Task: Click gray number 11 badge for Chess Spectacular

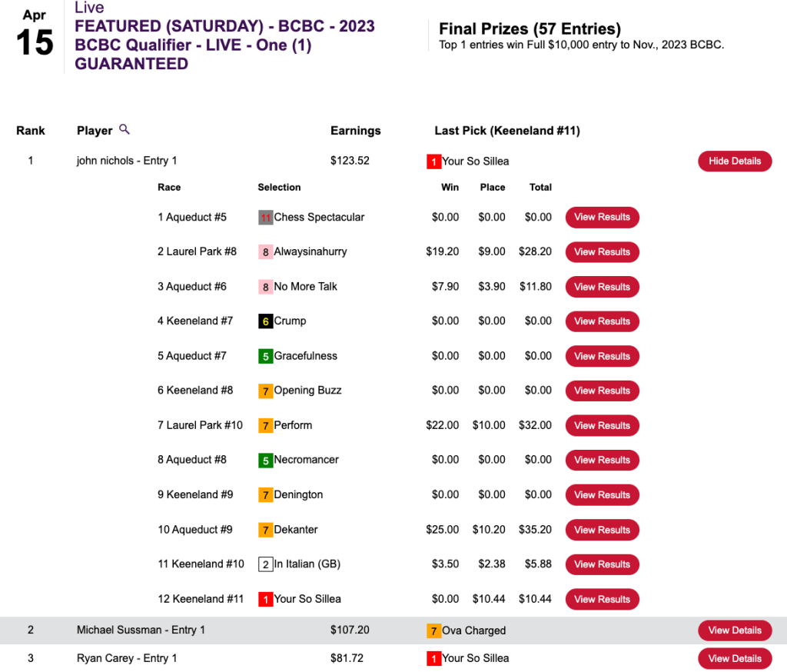Action: [266, 218]
